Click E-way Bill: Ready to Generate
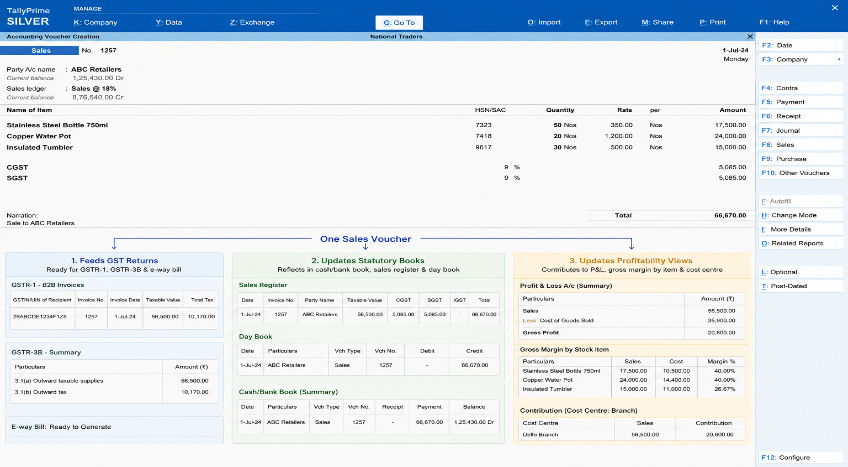848x467 pixels. (x=61, y=427)
